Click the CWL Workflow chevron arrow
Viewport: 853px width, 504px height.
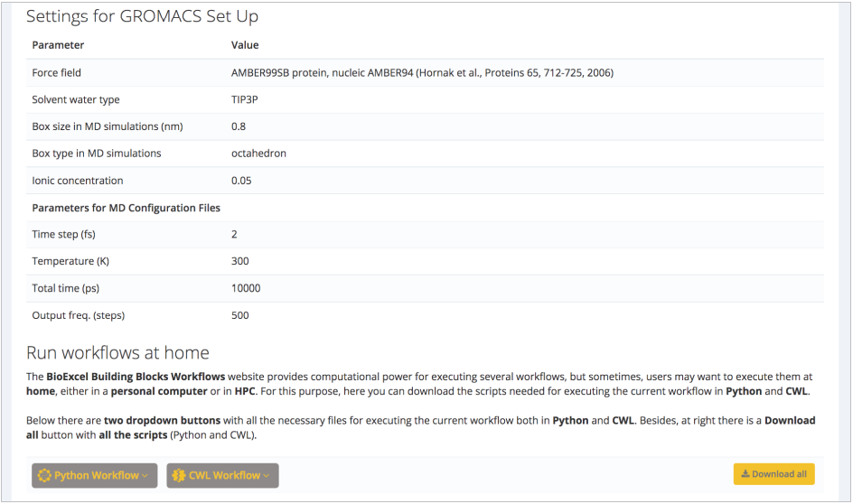click(x=267, y=476)
